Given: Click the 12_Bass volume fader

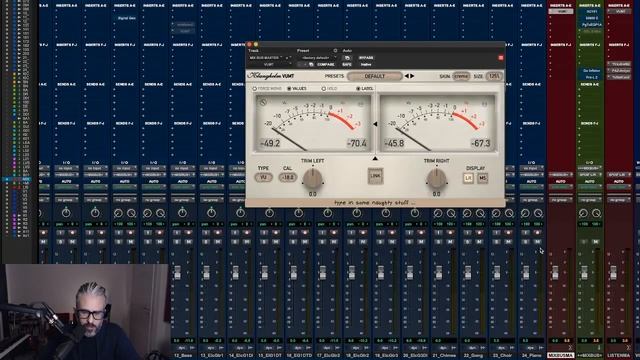Looking at the screenshot, I should (x=178, y=273).
